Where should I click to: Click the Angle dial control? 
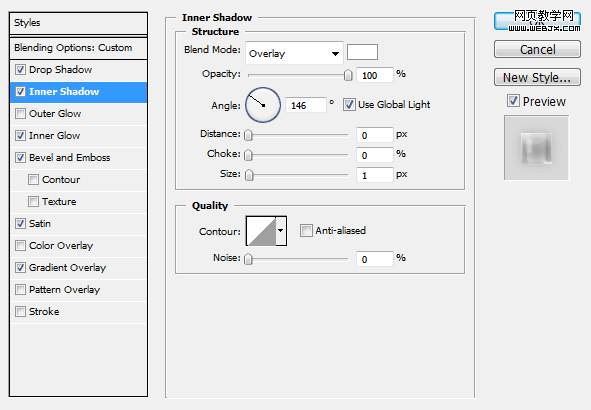[x=263, y=105]
